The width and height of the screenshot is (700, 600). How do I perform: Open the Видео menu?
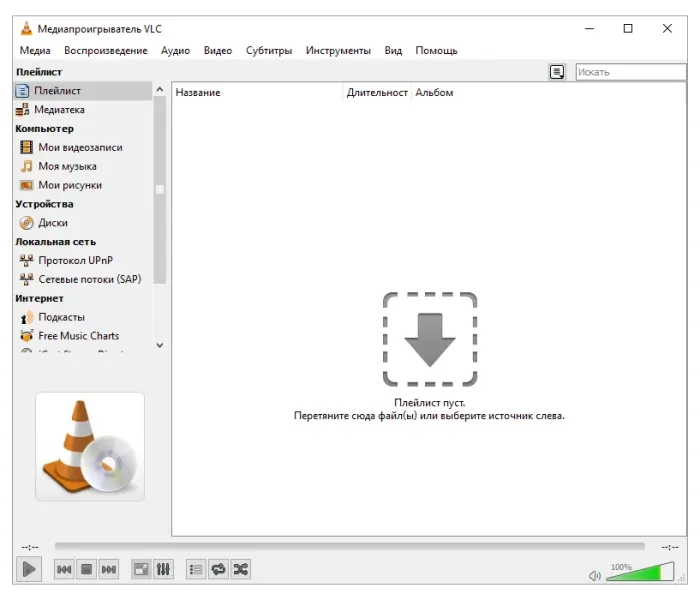click(x=218, y=50)
